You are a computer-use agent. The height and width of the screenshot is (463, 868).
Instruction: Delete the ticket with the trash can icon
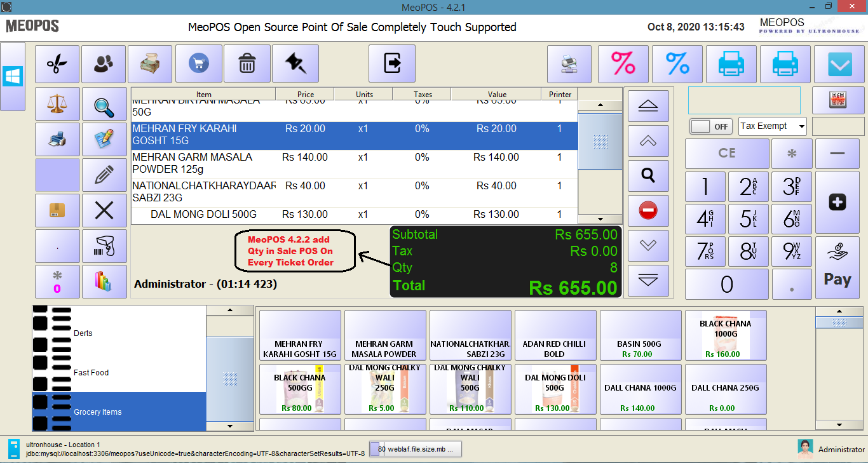[247, 64]
